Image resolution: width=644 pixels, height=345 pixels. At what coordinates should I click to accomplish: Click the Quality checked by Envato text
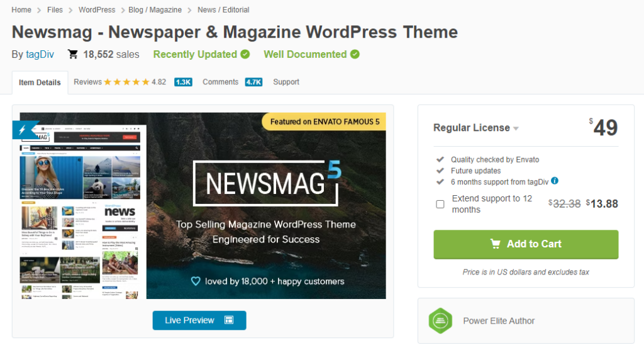(x=495, y=159)
